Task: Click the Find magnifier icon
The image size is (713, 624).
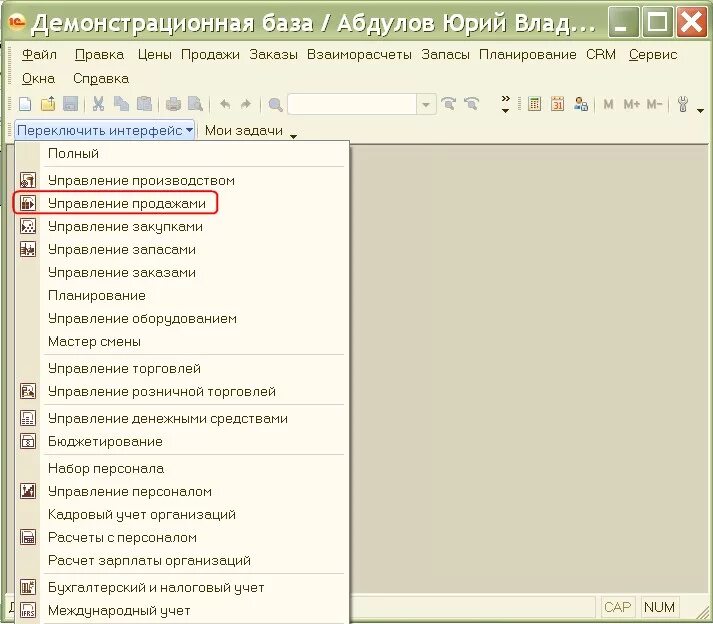Action: (x=275, y=105)
